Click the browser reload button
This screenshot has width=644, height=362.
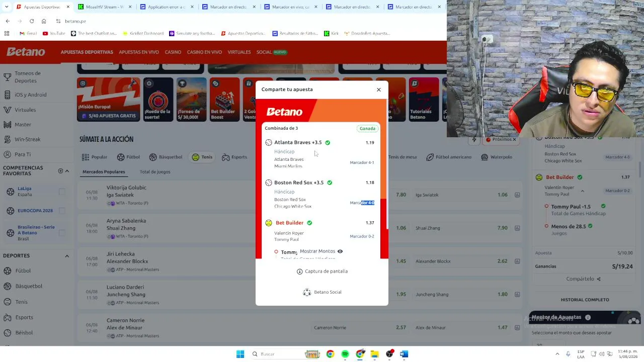click(x=32, y=21)
